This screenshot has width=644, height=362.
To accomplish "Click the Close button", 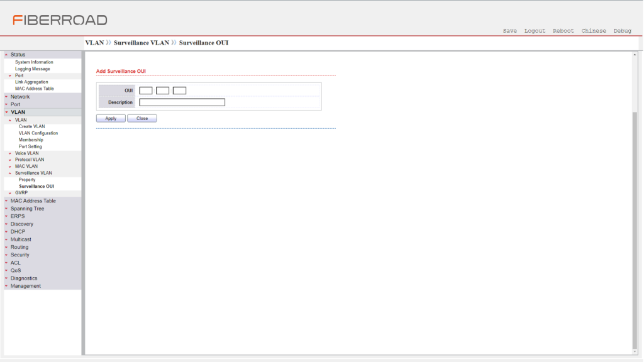I will [x=142, y=118].
